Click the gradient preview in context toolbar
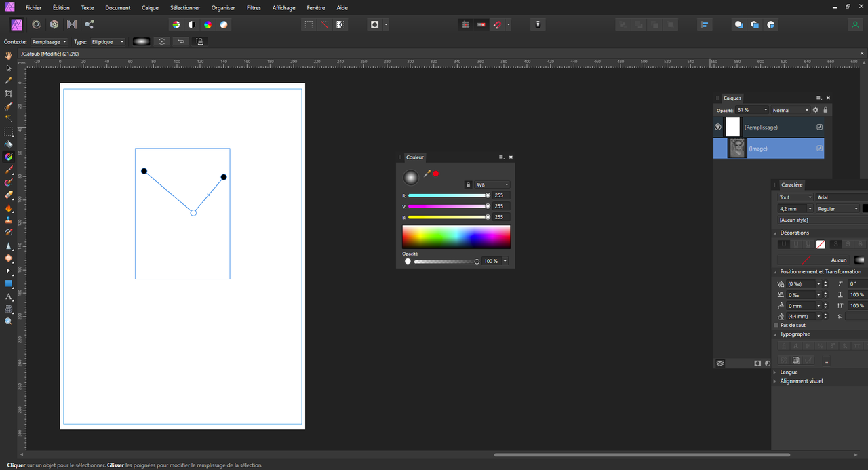This screenshot has width=868, height=470. 141,42
